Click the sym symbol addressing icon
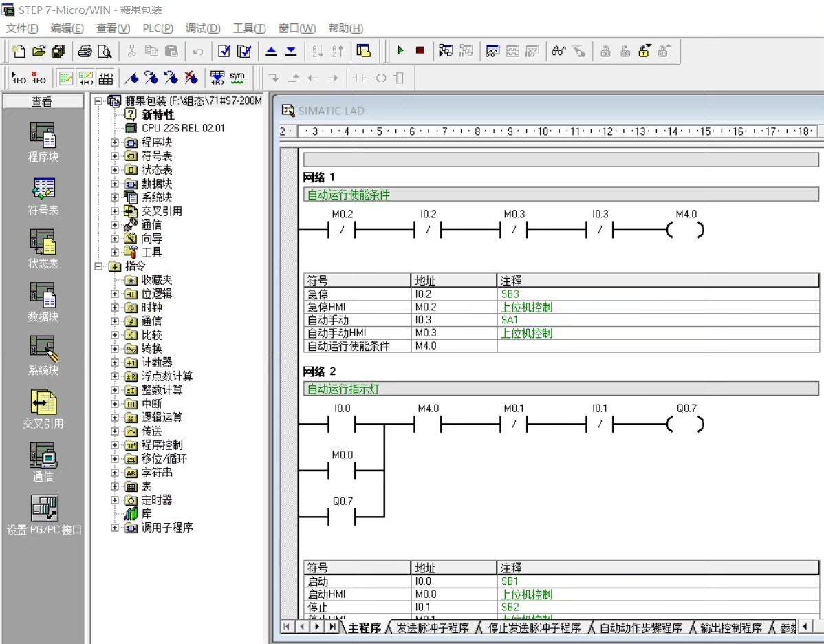Image resolution: width=824 pixels, height=644 pixels. (x=237, y=78)
